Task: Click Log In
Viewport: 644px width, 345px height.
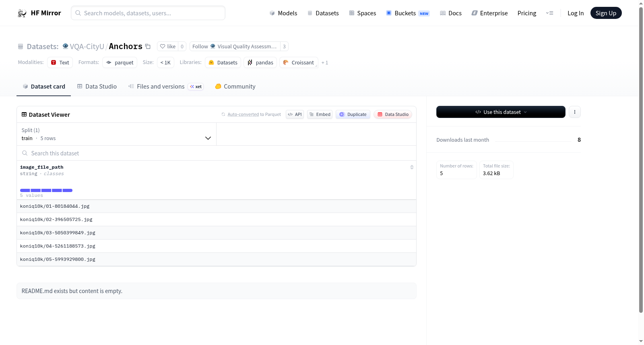Action: coord(576,13)
